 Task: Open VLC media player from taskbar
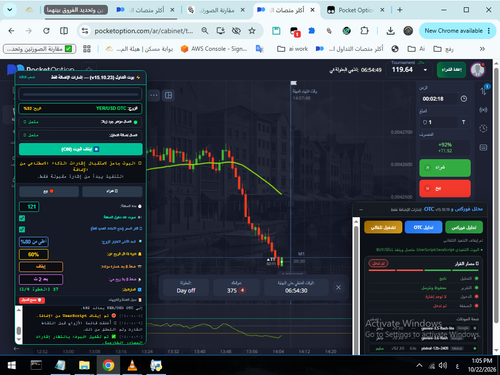(132, 366)
